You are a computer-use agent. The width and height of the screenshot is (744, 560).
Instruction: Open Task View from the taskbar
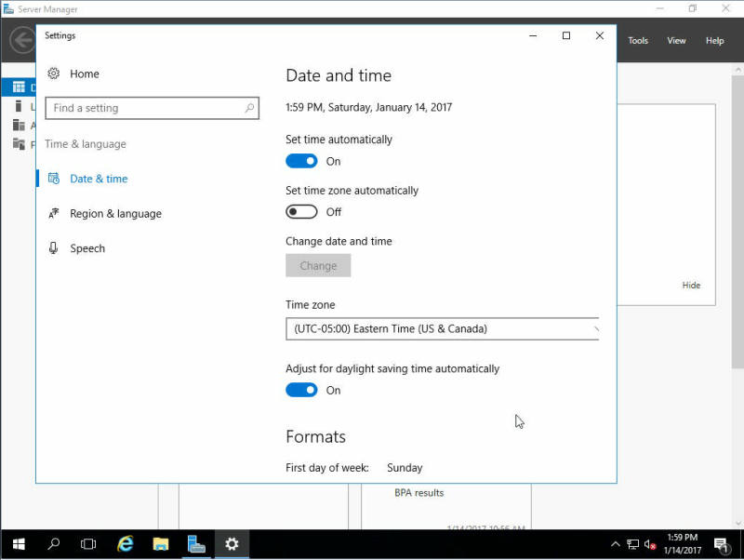tap(88, 544)
